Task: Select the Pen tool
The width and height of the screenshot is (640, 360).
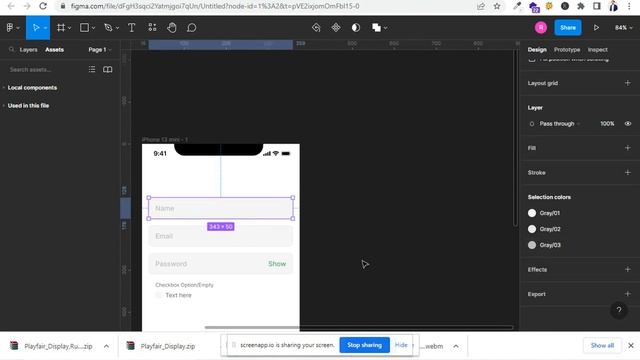Action: (108, 27)
